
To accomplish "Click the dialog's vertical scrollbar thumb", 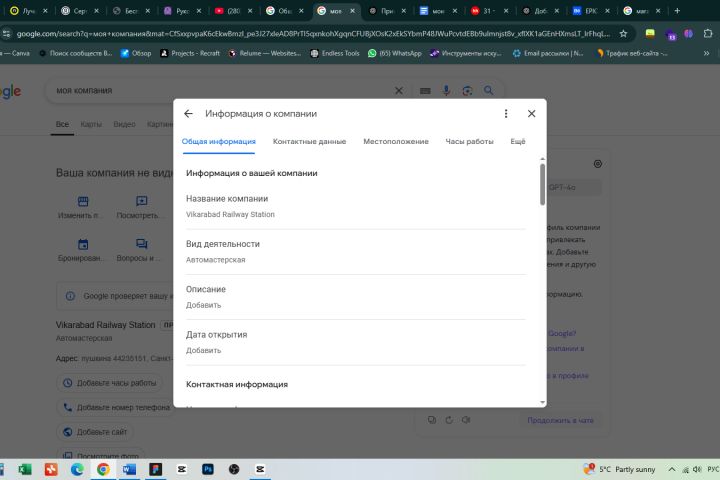I will click(542, 184).
